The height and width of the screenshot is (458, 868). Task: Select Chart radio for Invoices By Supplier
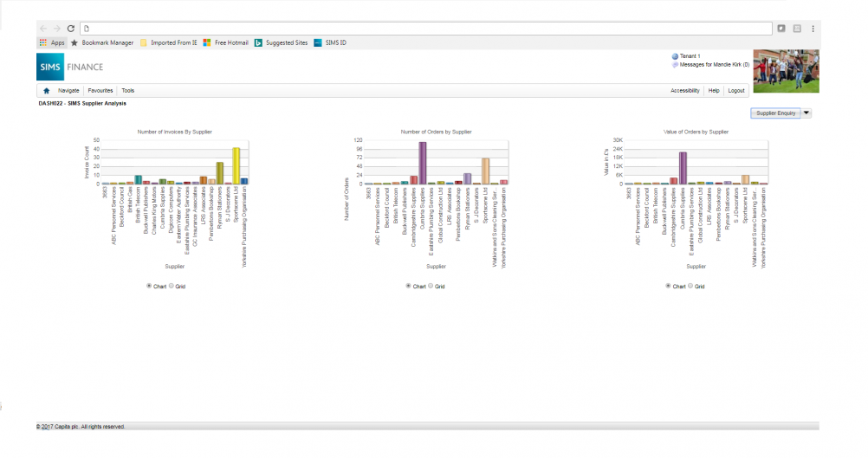pos(149,286)
